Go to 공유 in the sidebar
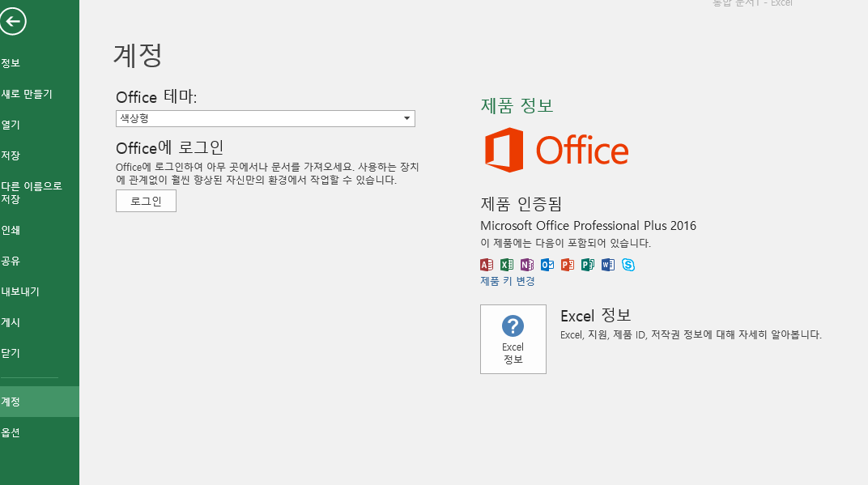The height and width of the screenshot is (485, 868). click(40, 261)
